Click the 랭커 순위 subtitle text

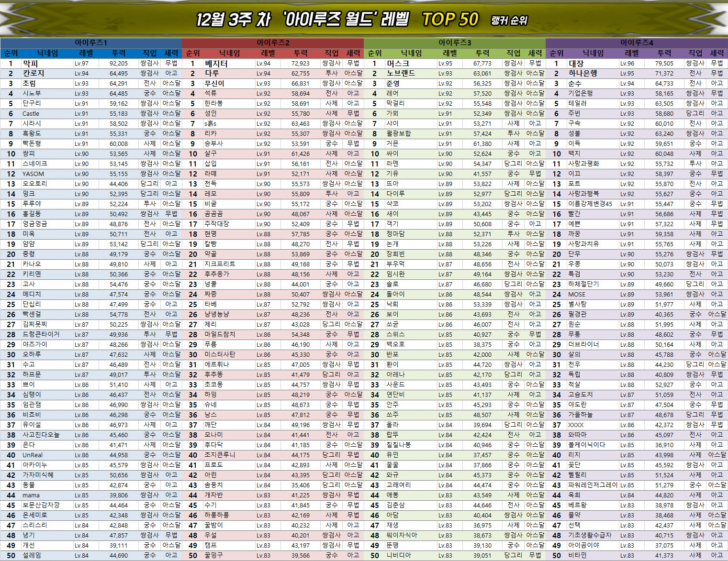509,21
